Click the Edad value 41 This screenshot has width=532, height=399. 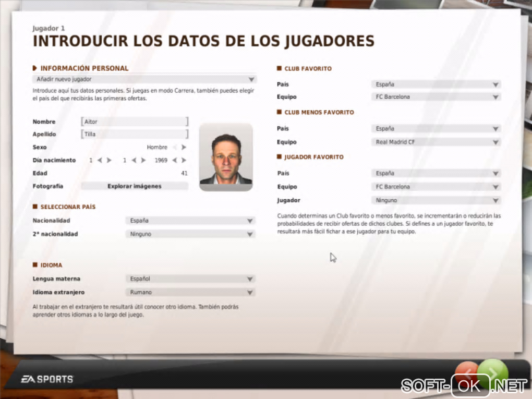coord(184,173)
